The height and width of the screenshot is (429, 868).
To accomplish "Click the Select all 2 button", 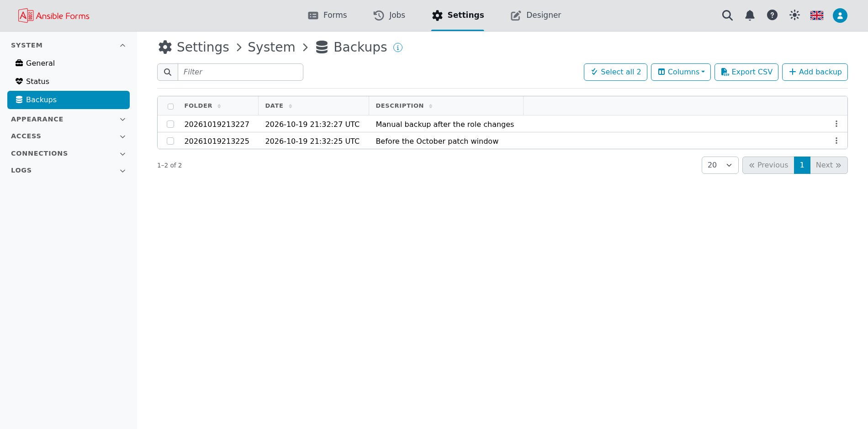I will pyautogui.click(x=615, y=72).
